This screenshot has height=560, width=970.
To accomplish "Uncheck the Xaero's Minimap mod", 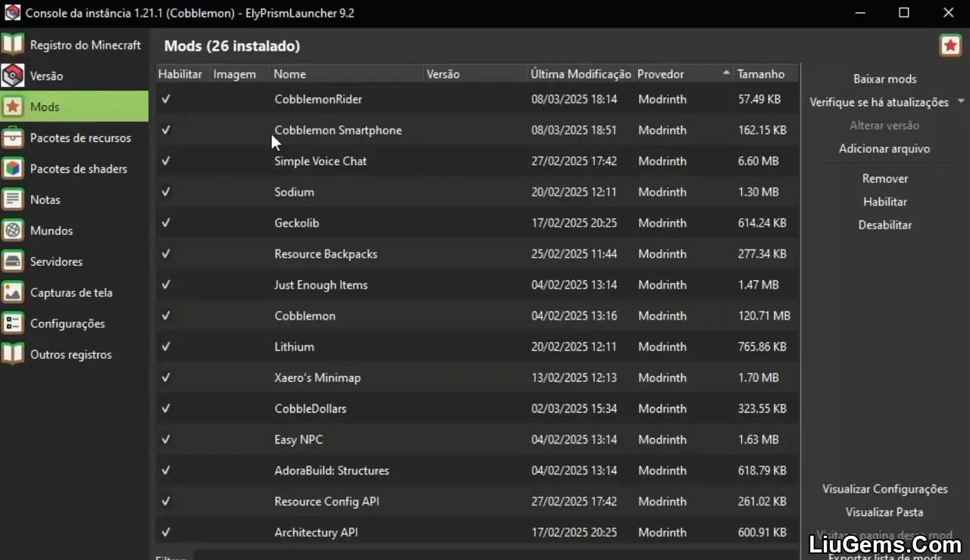I will (166, 377).
